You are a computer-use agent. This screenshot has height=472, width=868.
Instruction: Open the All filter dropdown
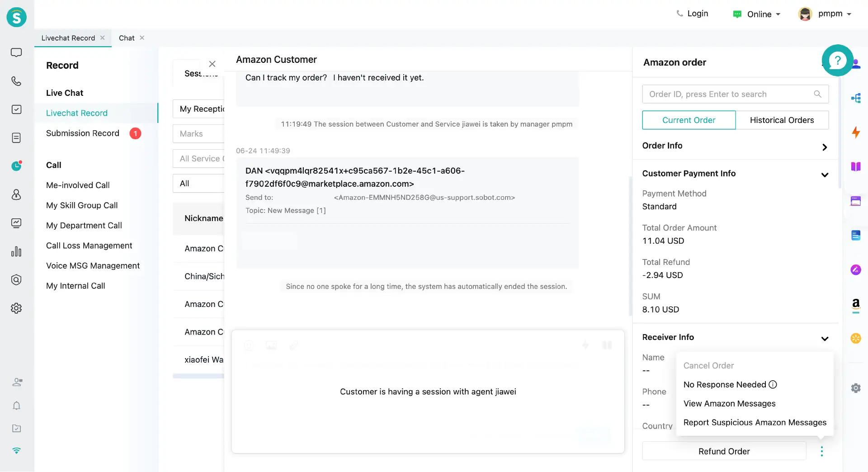click(199, 184)
